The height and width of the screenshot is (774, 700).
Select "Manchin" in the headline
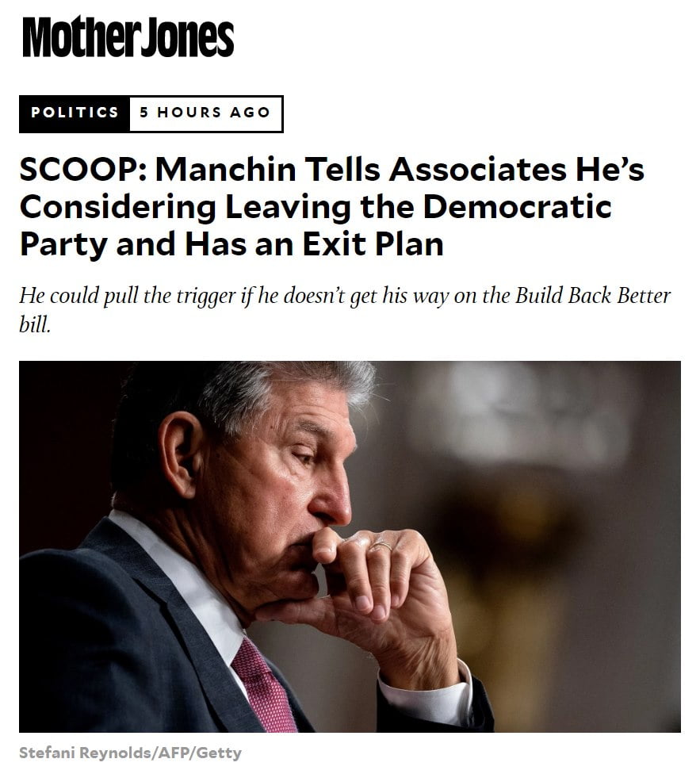pos(225,171)
